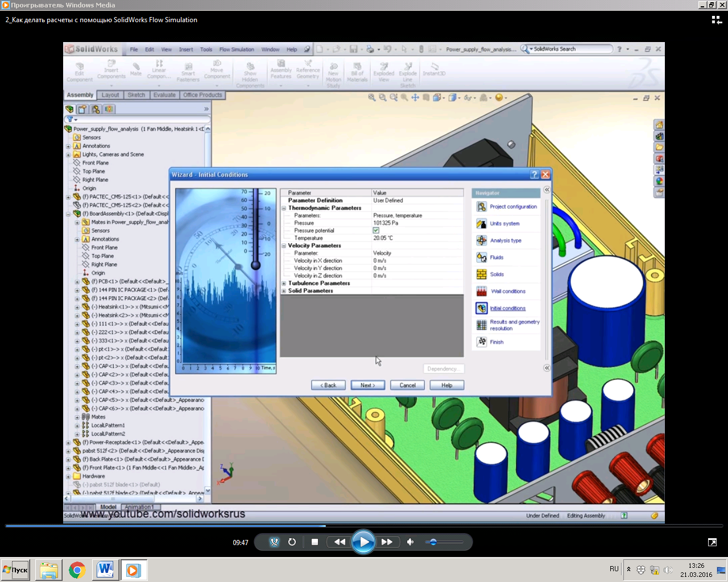The height and width of the screenshot is (582, 728).
Task: Open wizard Help button
Action: pos(447,385)
